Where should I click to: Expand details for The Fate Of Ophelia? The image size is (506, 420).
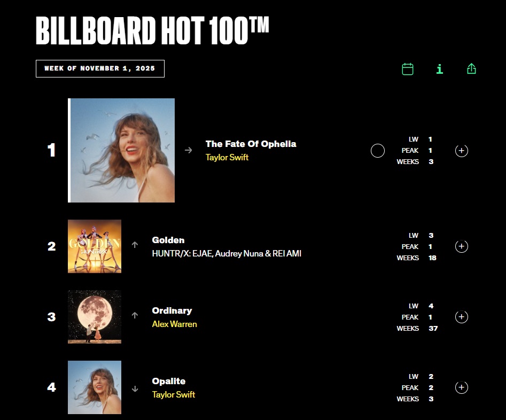[x=462, y=151]
